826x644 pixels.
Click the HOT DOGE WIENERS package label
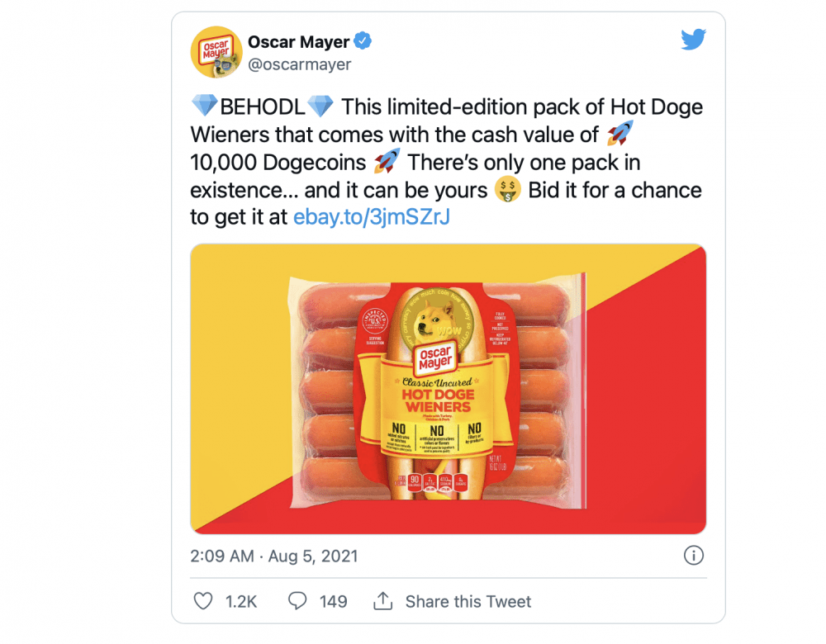(x=436, y=401)
